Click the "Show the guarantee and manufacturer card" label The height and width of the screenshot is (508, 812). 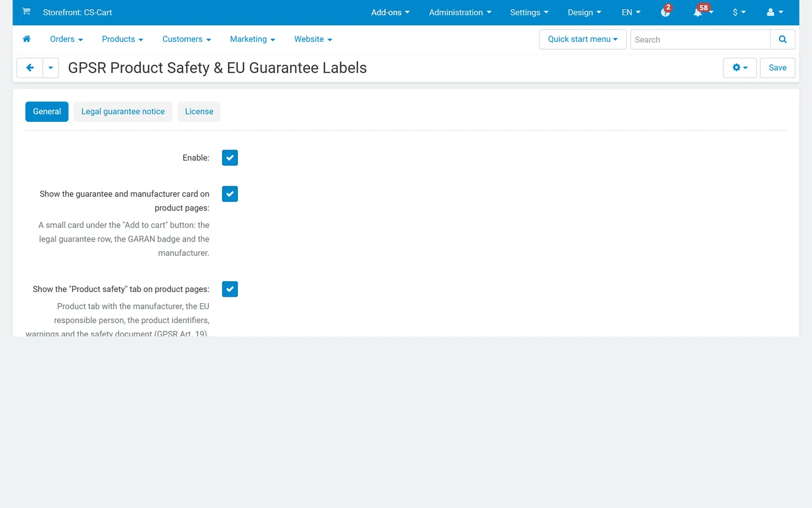click(x=124, y=201)
